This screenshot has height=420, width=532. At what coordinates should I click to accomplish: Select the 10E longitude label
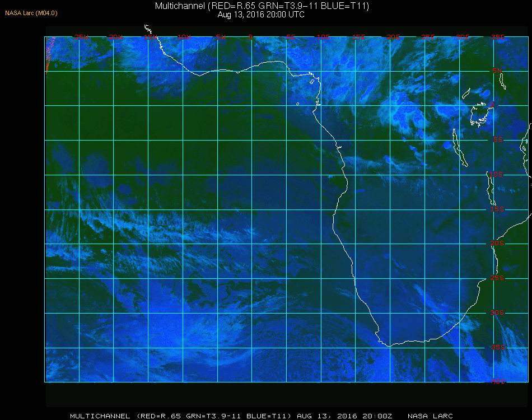pos(323,37)
